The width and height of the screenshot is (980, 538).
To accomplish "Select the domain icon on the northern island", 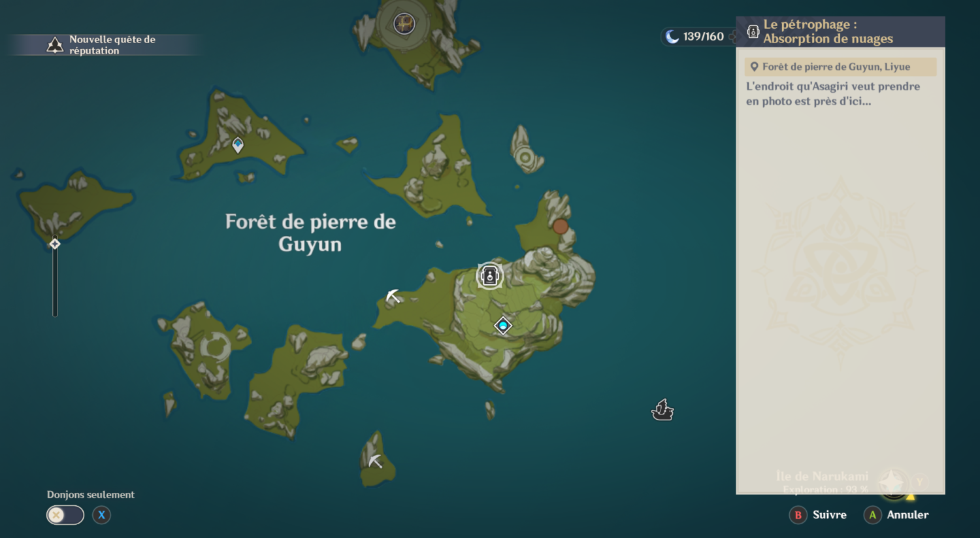I will point(404,24).
